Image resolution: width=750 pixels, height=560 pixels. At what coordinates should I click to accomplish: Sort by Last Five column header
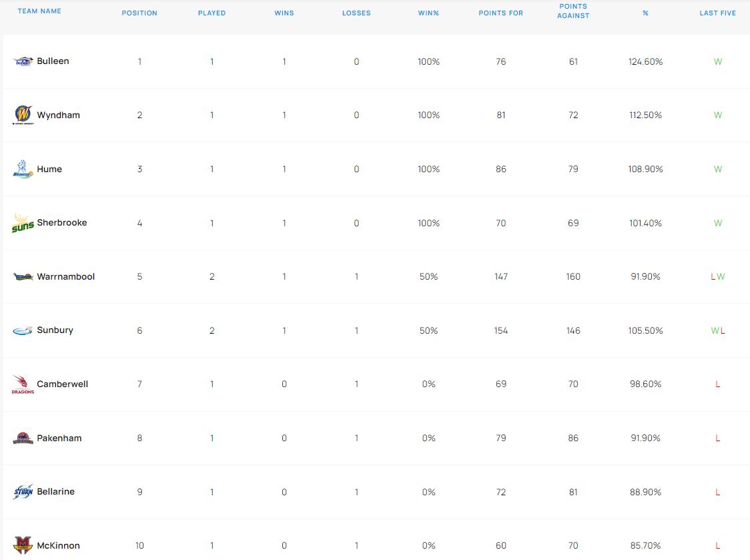tap(717, 13)
